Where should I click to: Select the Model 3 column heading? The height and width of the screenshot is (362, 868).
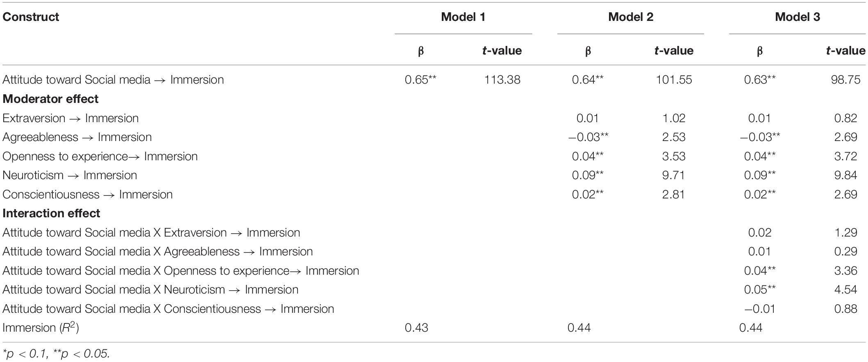798,17
